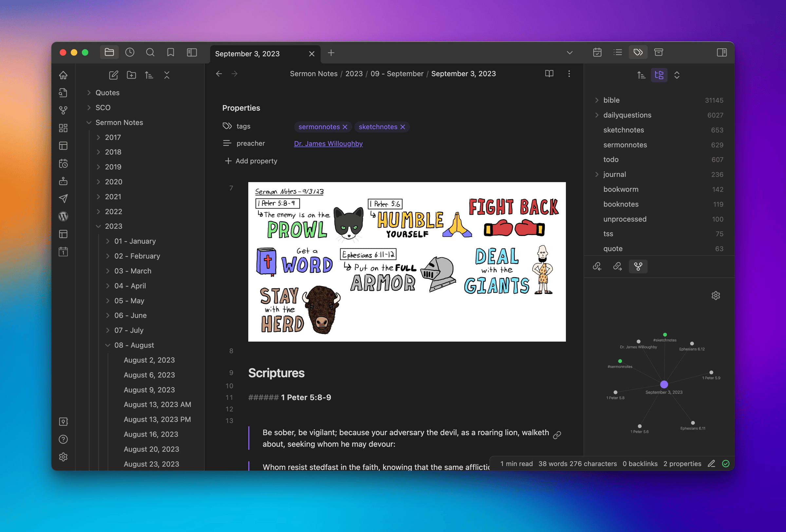This screenshot has width=786, height=532.
Task: Click the sermon sketchnote image
Action: (407, 262)
